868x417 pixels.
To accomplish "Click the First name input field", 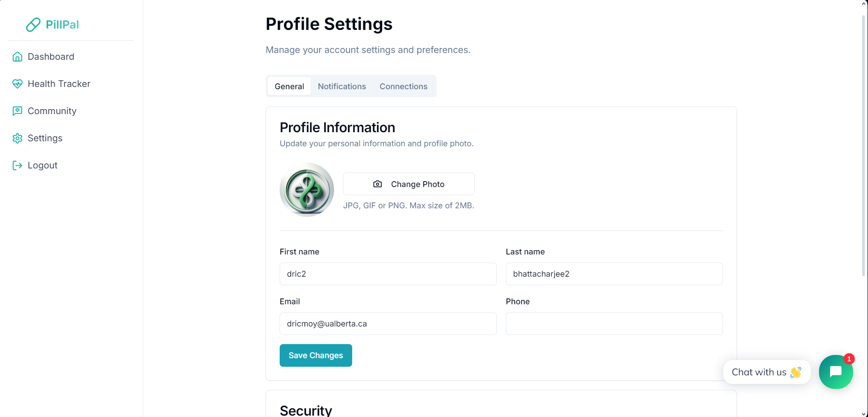I will tap(388, 274).
